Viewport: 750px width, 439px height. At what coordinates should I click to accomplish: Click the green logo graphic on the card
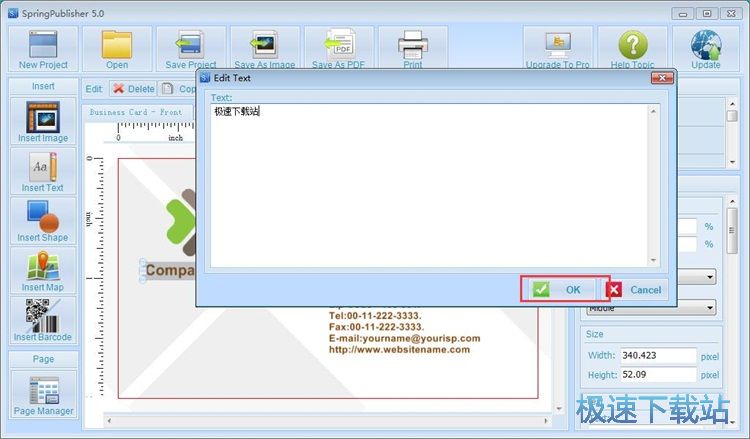(x=181, y=222)
